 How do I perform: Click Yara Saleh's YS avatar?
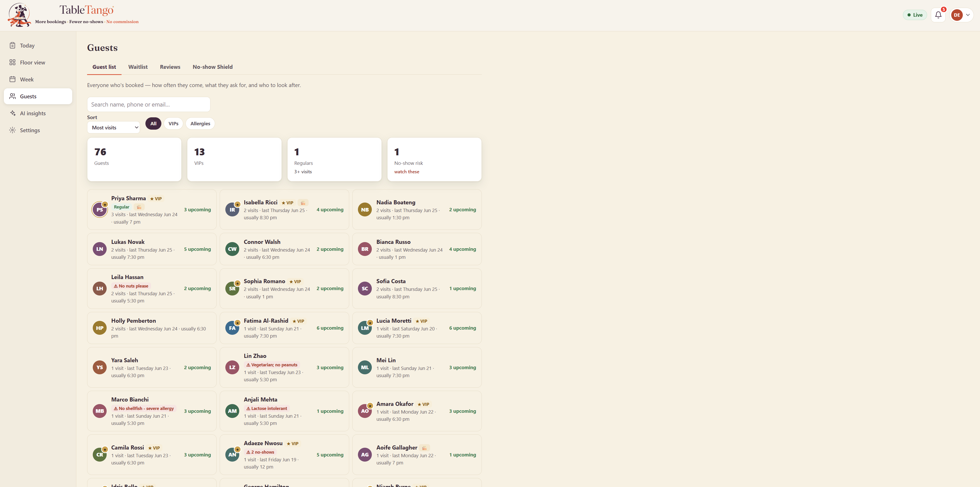click(100, 367)
